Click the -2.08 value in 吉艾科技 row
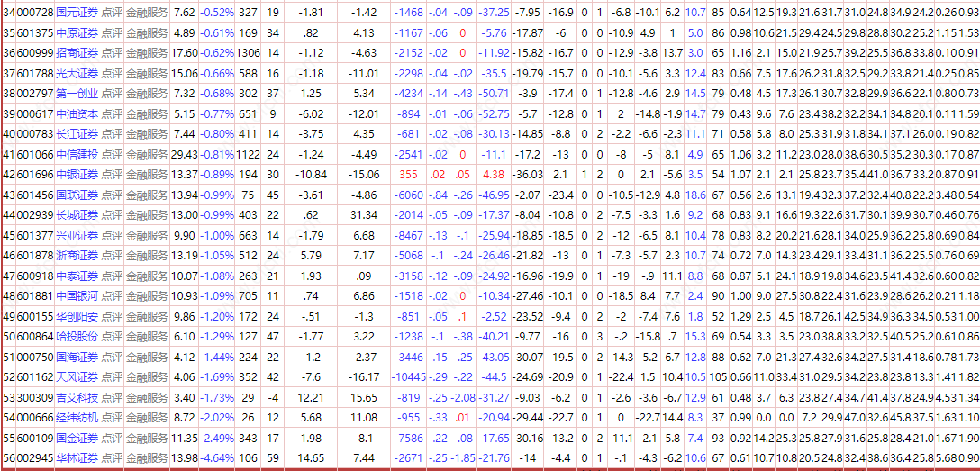The height and width of the screenshot is (471, 980). point(462,398)
